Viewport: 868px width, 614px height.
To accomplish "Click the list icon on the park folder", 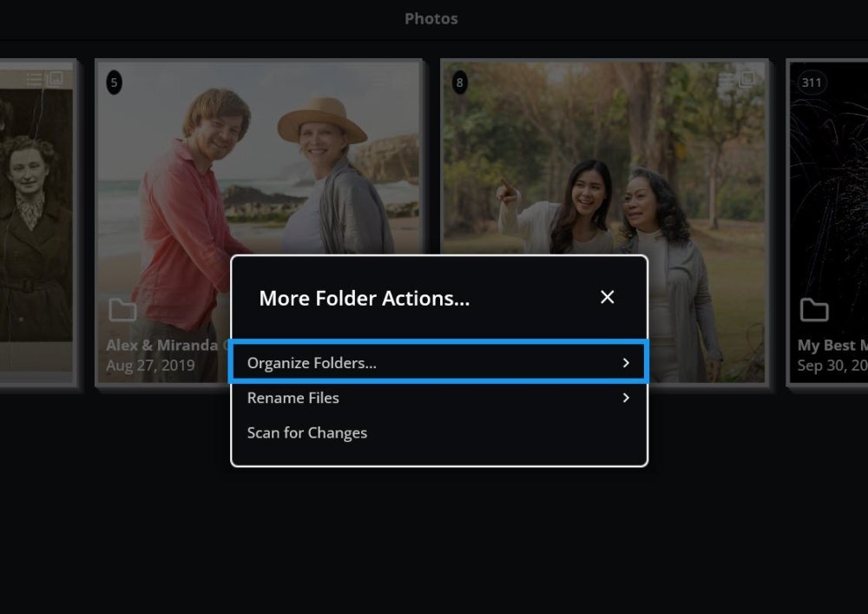I will pyautogui.click(x=727, y=80).
